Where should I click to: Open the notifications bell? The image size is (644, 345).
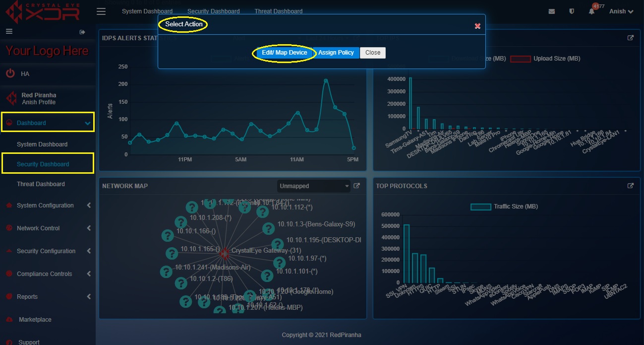pos(591,11)
